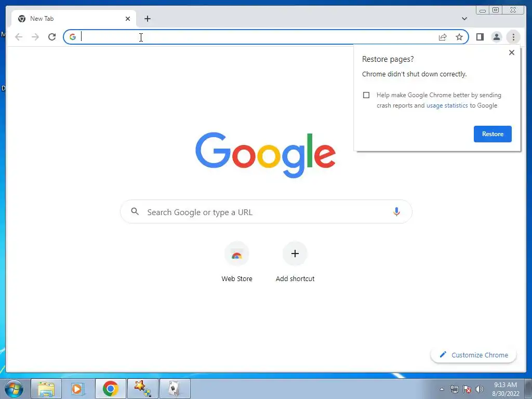Open the profile avatar icon

click(x=496, y=37)
